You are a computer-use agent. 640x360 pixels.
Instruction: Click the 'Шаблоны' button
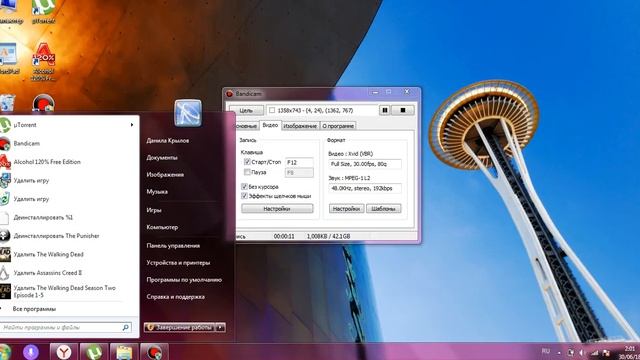(x=384, y=209)
